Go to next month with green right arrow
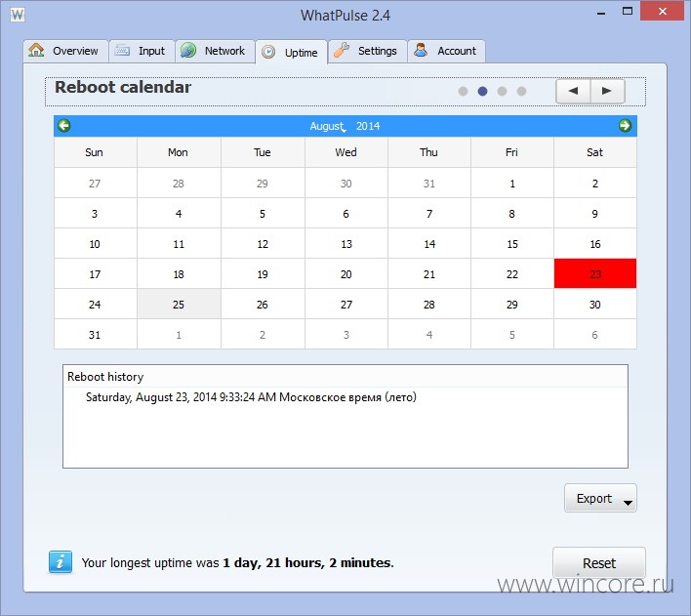The width and height of the screenshot is (691, 616). 625,126
